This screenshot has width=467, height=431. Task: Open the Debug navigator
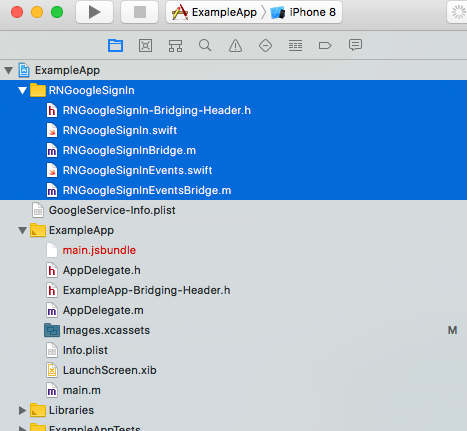click(295, 45)
